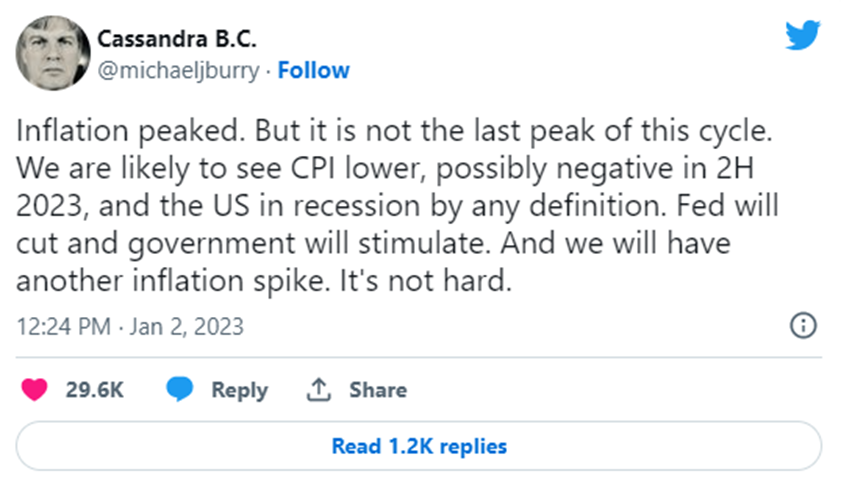Viewport: 841px width, 488px height.
Task: Follow the account via Follow link
Action: click(x=313, y=70)
